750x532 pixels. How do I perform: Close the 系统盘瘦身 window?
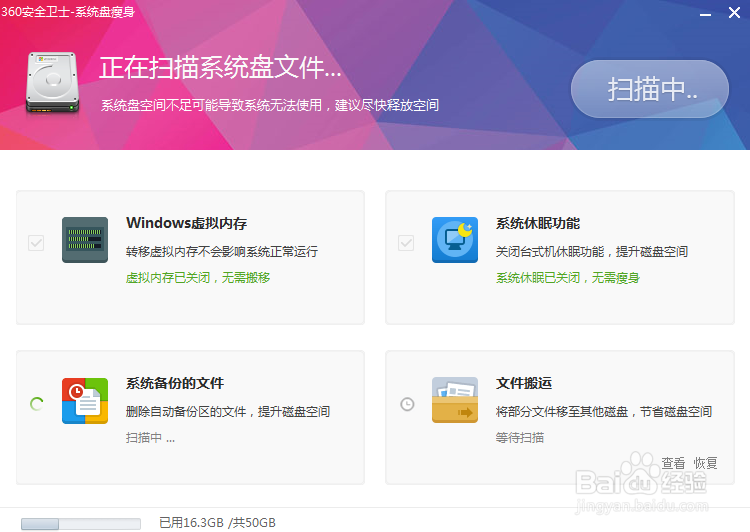(734, 12)
